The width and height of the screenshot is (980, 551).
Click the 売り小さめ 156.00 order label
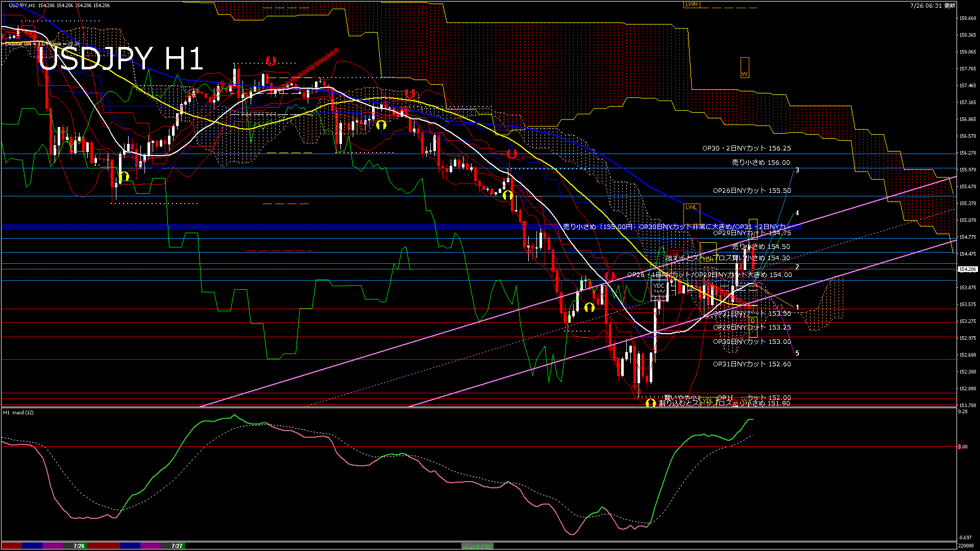click(761, 163)
